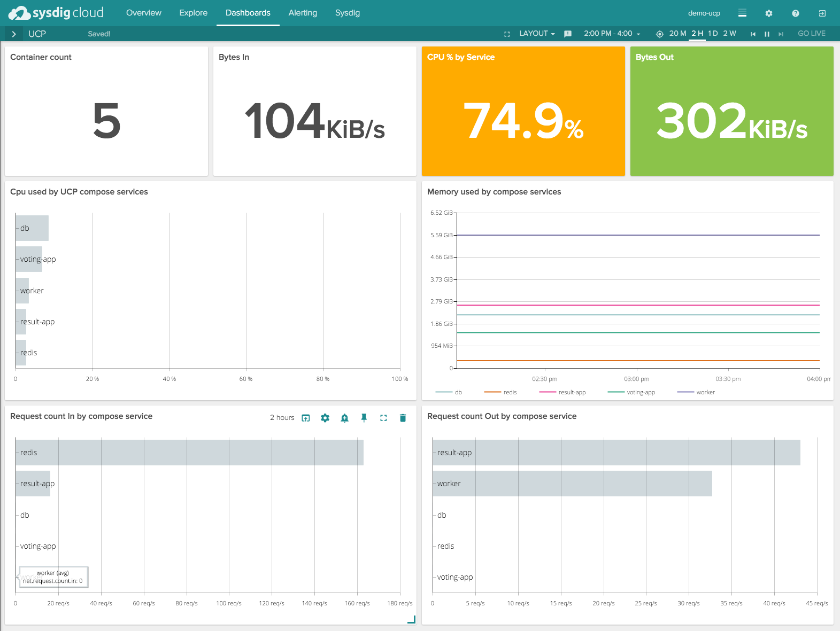Click the dashboard comment/event icon
This screenshot has width=840, height=631.
click(x=568, y=34)
